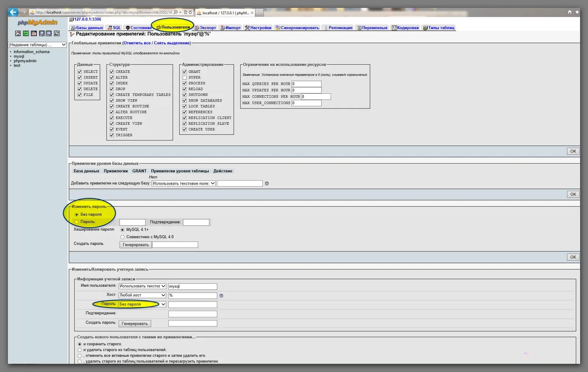Click the 'Отметить все' link

pyautogui.click(x=137, y=43)
